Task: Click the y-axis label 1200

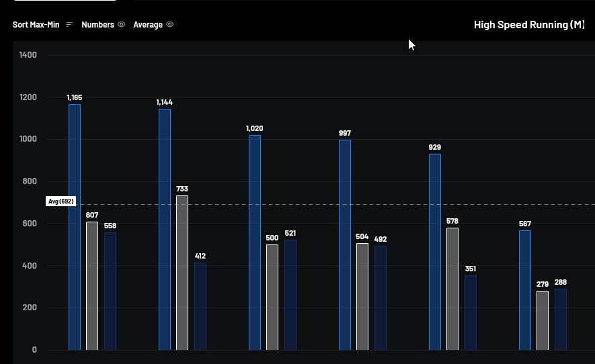Action: click(x=28, y=97)
